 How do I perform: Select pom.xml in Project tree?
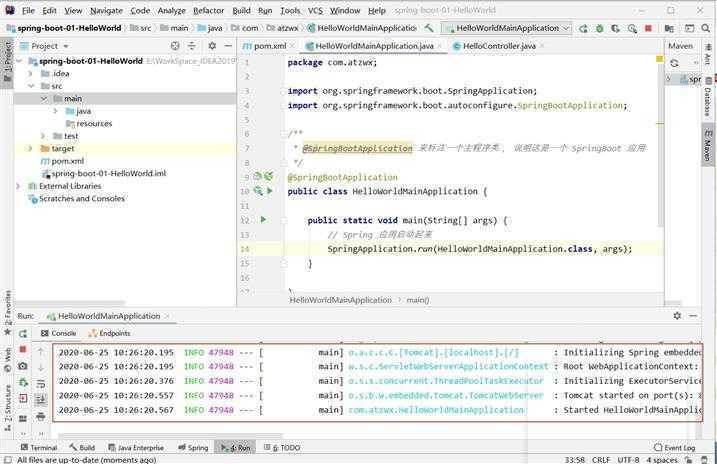coord(62,161)
